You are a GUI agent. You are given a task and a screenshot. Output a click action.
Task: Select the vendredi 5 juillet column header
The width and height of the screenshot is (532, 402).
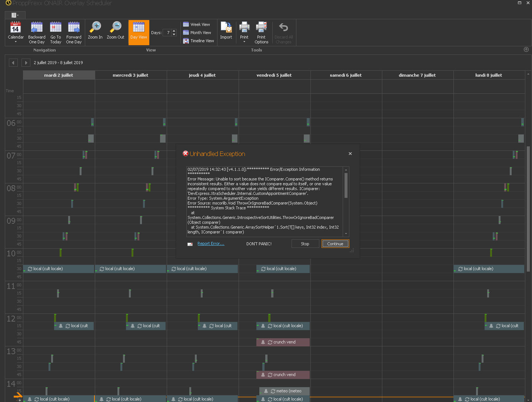pyautogui.click(x=274, y=75)
